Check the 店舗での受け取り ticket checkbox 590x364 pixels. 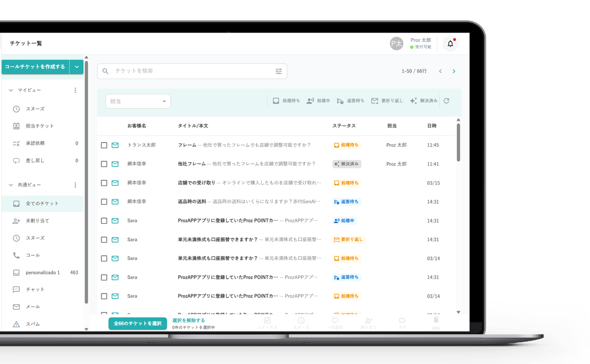[x=104, y=183]
